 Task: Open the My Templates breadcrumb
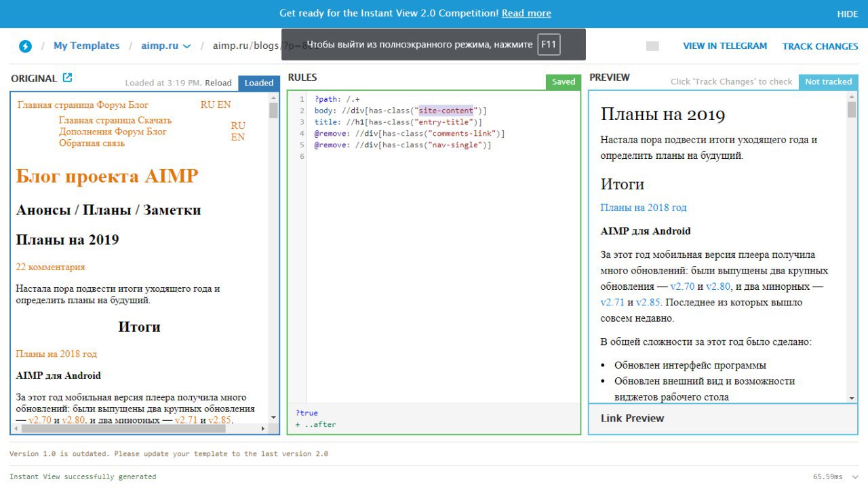click(86, 45)
